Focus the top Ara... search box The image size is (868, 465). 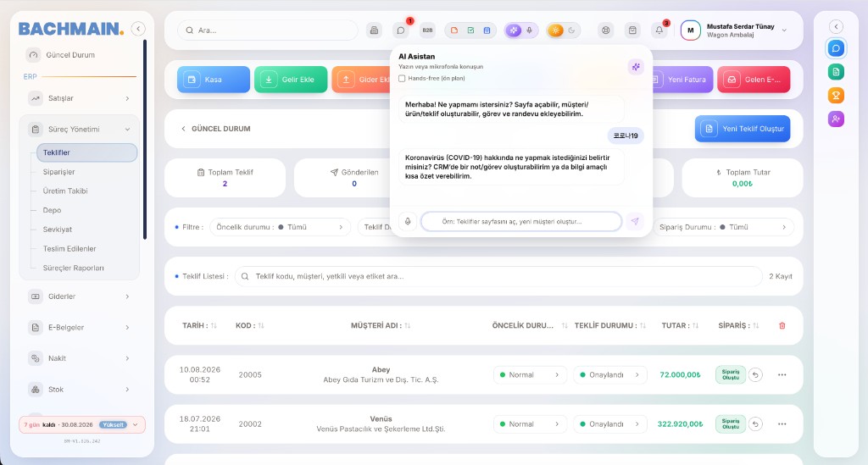(x=268, y=30)
